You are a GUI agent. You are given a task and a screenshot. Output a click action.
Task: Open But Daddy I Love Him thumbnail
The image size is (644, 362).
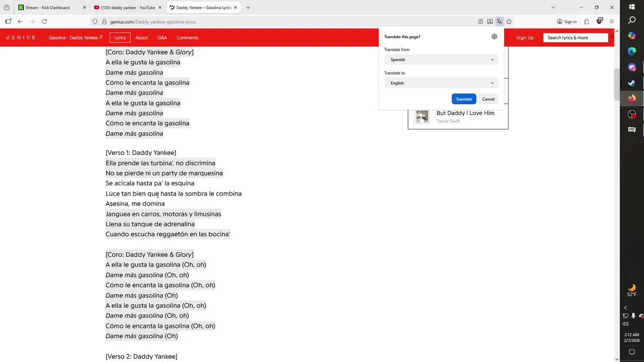pos(422,117)
